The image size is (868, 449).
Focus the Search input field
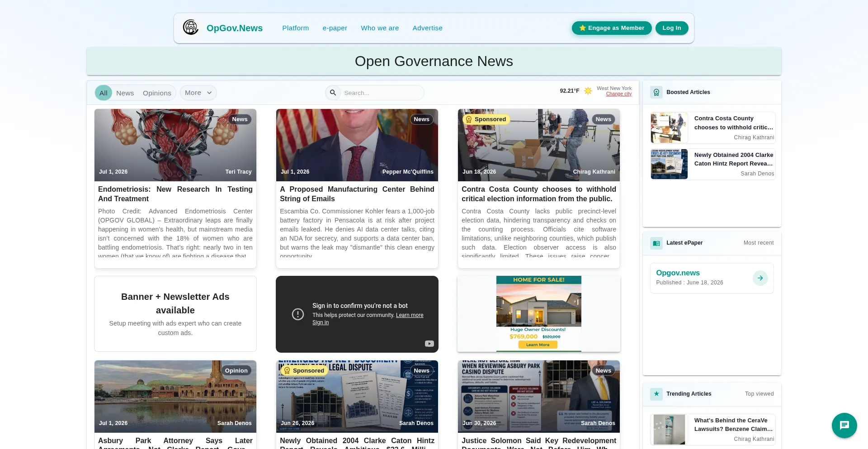coord(382,93)
